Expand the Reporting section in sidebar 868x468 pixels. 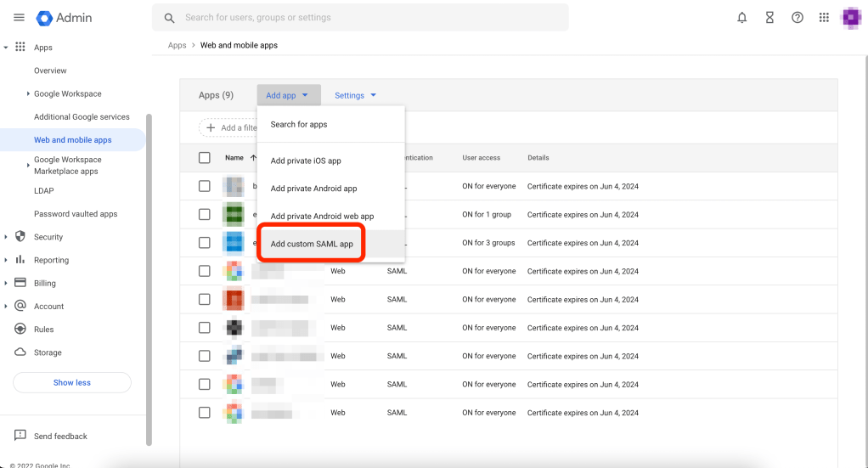7,260
